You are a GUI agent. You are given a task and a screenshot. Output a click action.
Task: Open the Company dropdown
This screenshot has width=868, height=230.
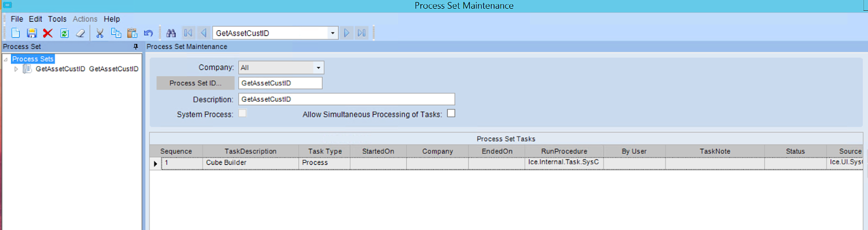318,68
